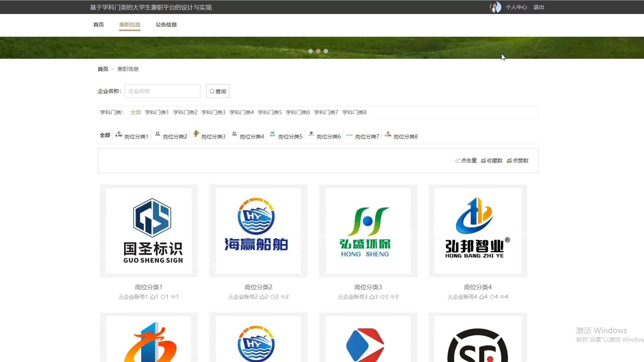Open second-row red and blue arrow logo card

pyautogui.click(x=368, y=337)
